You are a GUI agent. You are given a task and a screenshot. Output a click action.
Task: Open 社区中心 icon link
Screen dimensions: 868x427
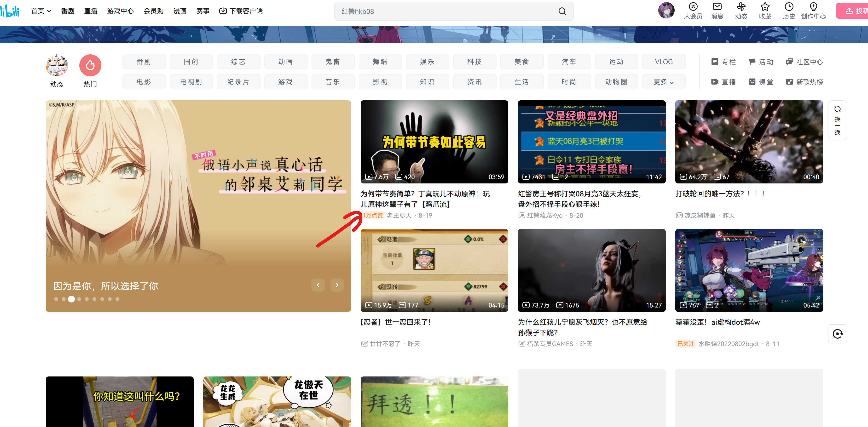(804, 62)
